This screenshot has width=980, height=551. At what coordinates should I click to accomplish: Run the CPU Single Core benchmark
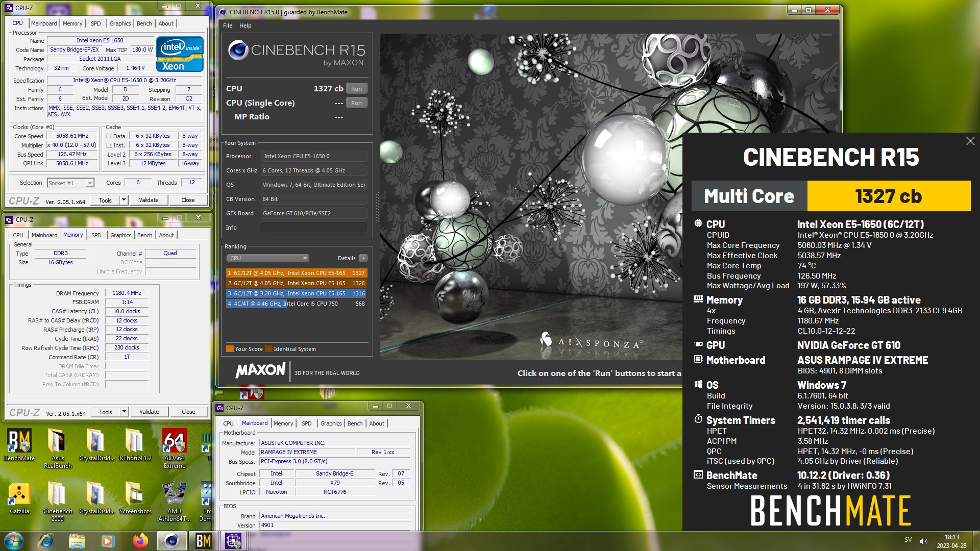[356, 103]
